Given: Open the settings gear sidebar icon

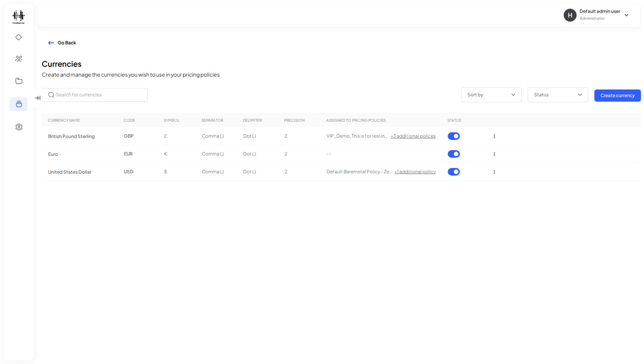Looking at the screenshot, I should 19,127.
